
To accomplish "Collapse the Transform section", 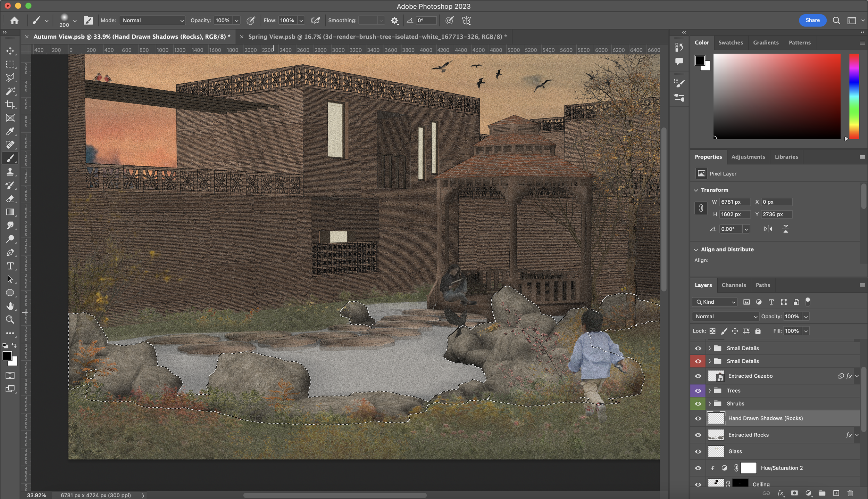I will (696, 190).
